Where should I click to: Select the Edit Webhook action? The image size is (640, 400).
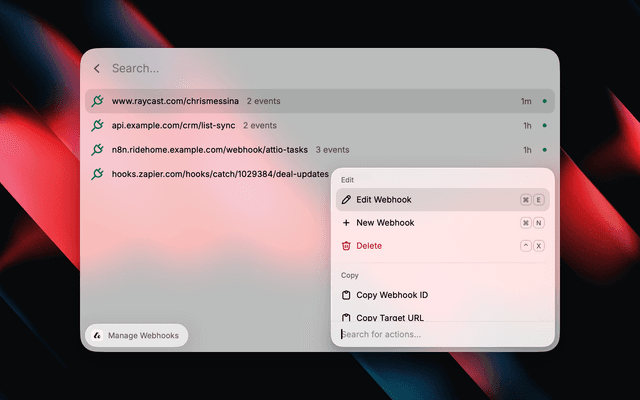click(x=443, y=200)
